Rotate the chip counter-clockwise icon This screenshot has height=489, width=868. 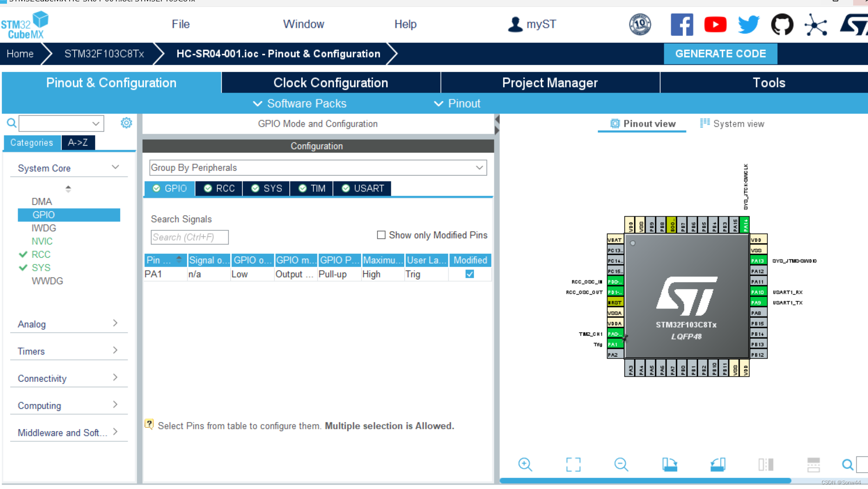[718, 464]
